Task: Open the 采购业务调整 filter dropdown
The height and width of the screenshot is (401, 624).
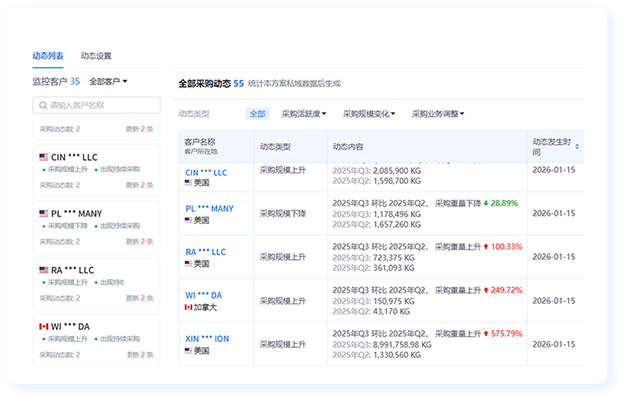Action: [x=438, y=114]
